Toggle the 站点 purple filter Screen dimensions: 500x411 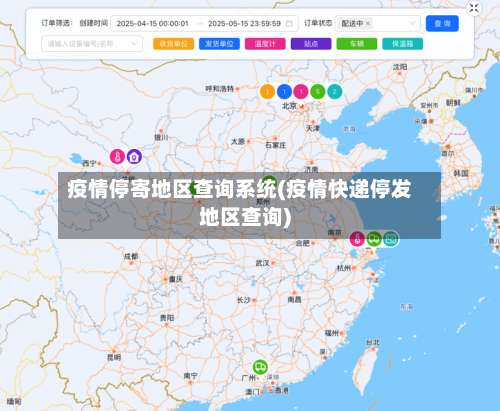click(x=311, y=44)
